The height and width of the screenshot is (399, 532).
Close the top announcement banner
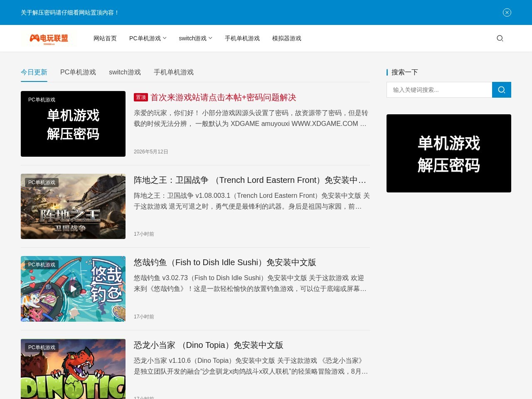(x=507, y=12)
